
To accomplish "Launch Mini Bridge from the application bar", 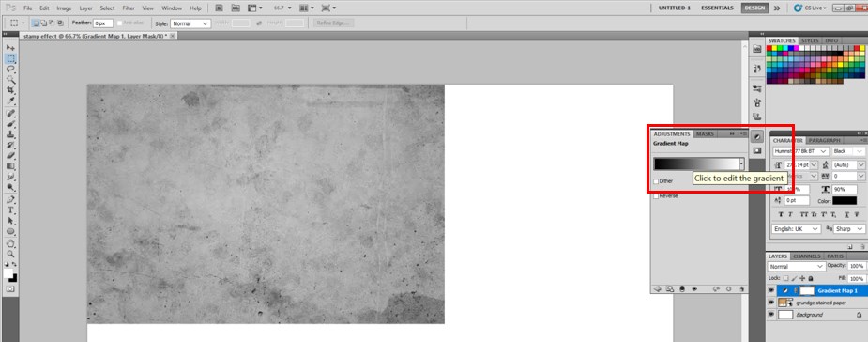I will (236, 8).
